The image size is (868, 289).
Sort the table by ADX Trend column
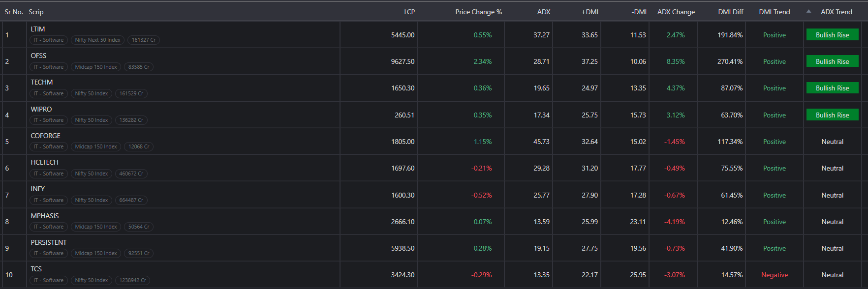[837, 12]
